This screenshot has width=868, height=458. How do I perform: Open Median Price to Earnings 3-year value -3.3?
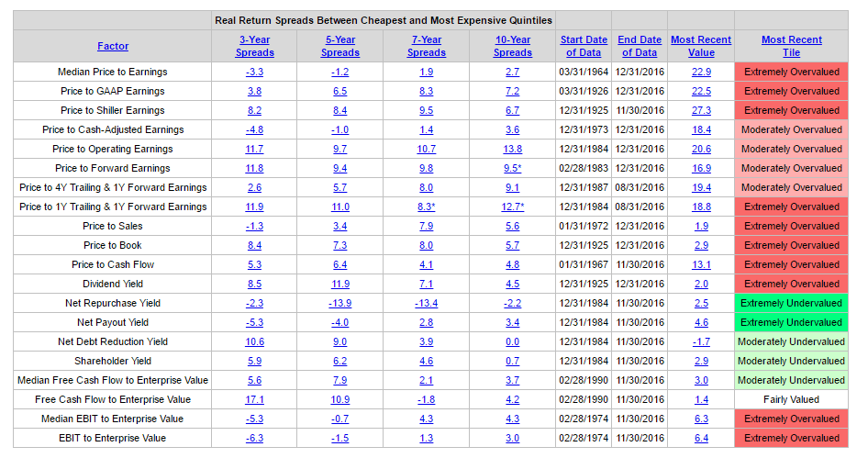point(255,72)
